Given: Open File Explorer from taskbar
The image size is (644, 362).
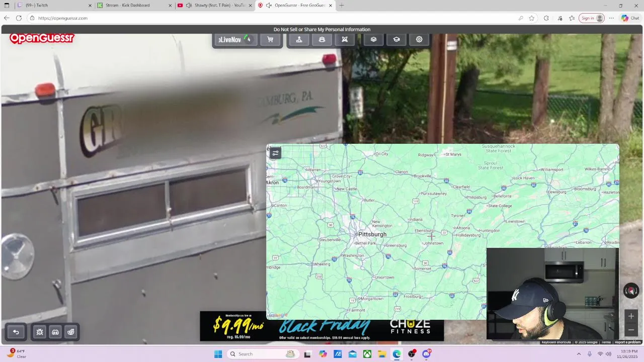Looking at the screenshot, I should click(x=382, y=354).
